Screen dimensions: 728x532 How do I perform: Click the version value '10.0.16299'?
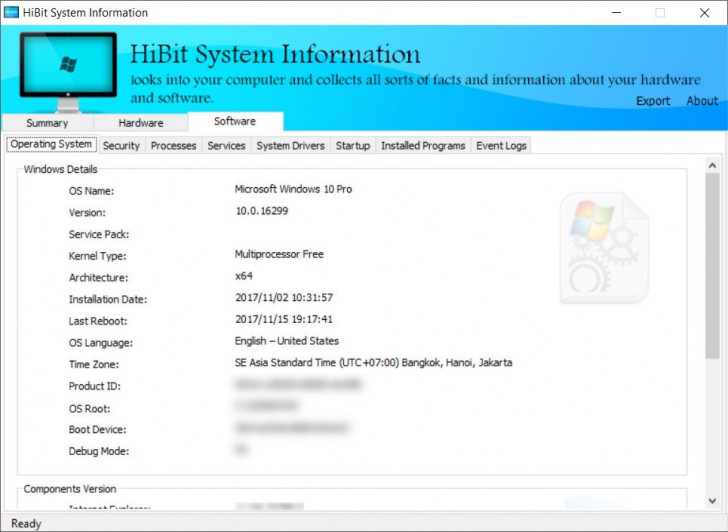262,211
